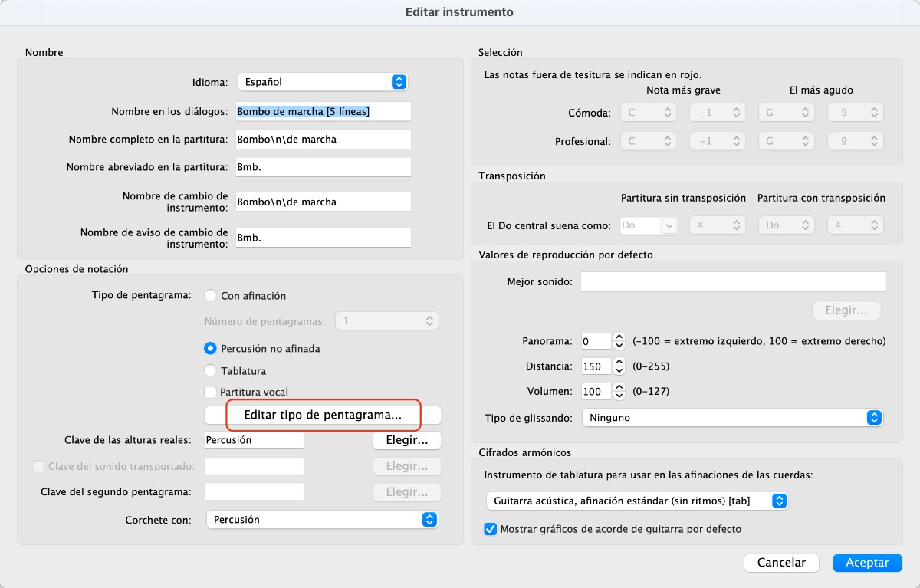This screenshot has height=588, width=920.
Task: Select the Con afinación radio button
Action: coord(210,296)
